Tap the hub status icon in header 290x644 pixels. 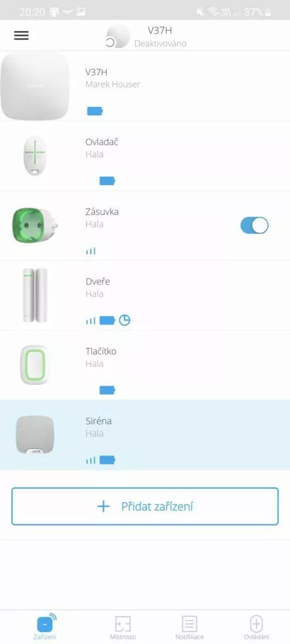click(x=118, y=36)
